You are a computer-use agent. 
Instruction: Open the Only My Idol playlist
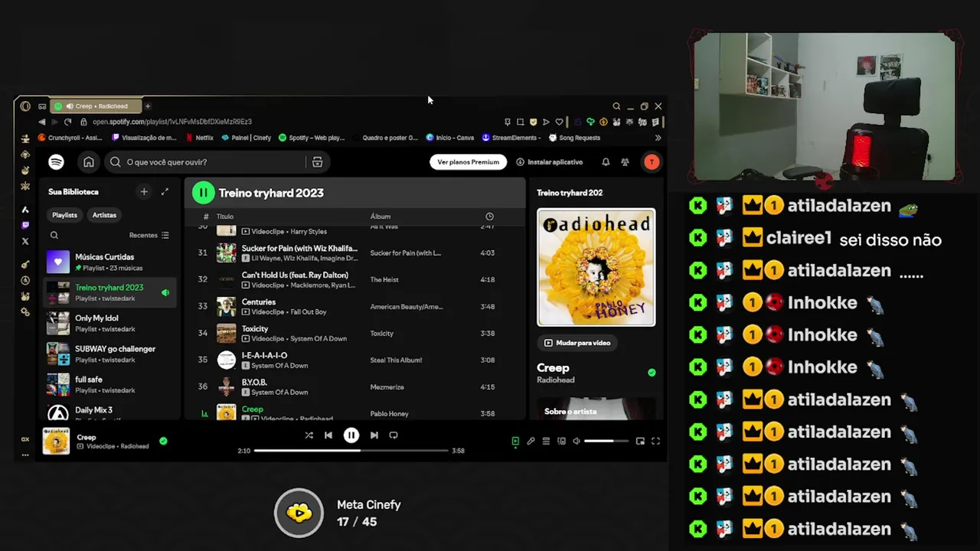coord(110,323)
